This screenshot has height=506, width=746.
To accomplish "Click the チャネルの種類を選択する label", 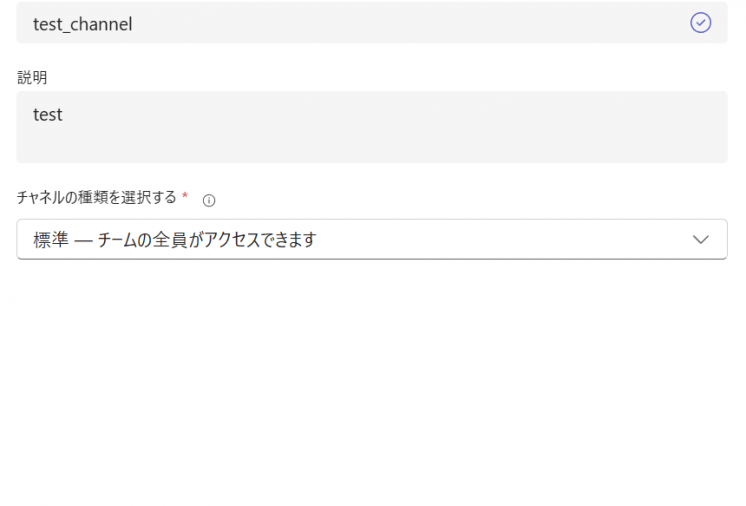I will pos(96,198).
